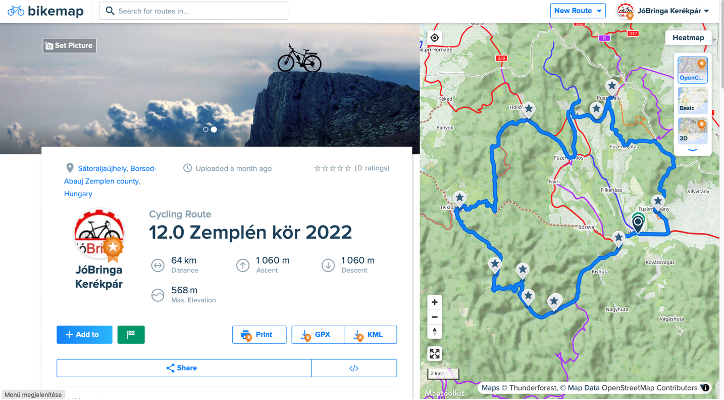The height and width of the screenshot is (400, 724).
Task: Rate the route with the fifth star
Action: click(x=348, y=169)
